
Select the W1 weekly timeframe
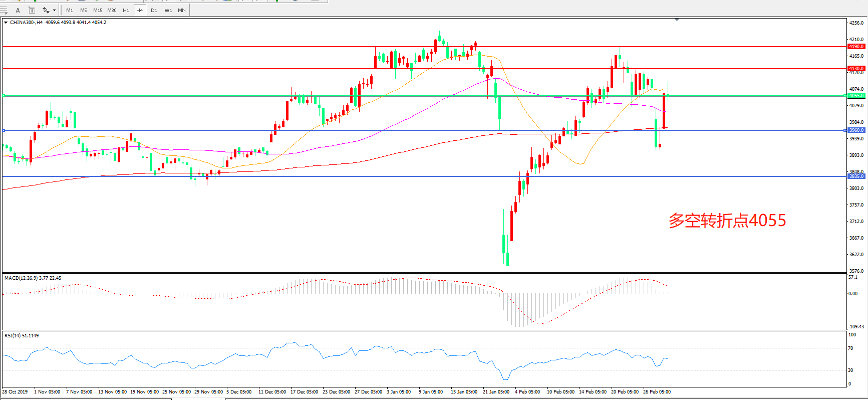click(168, 10)
